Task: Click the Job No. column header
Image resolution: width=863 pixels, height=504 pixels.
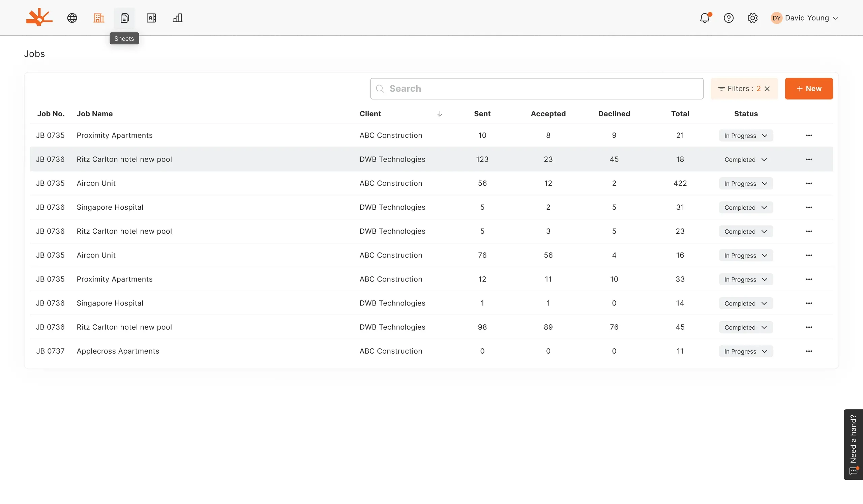Action: click(51, 114)
